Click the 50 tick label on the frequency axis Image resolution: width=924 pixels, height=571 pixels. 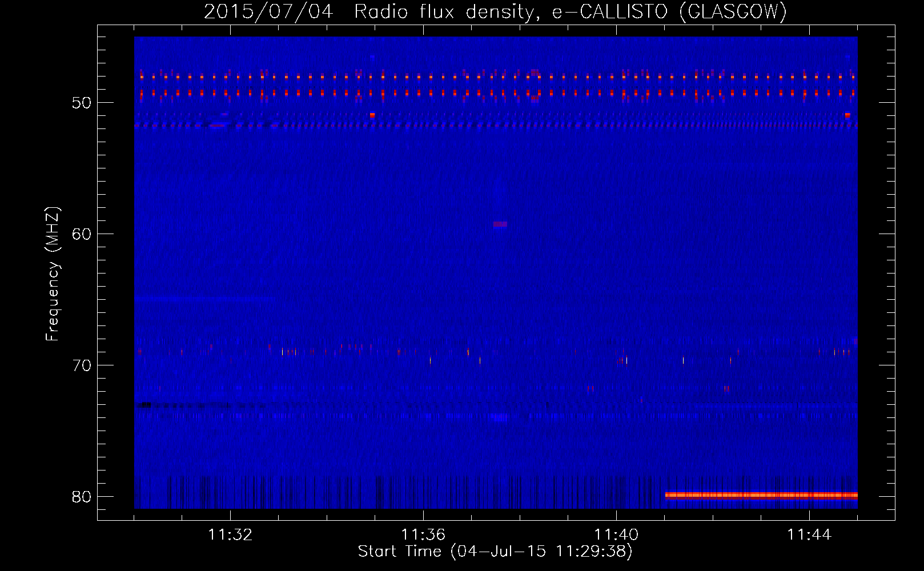(82, 103)
